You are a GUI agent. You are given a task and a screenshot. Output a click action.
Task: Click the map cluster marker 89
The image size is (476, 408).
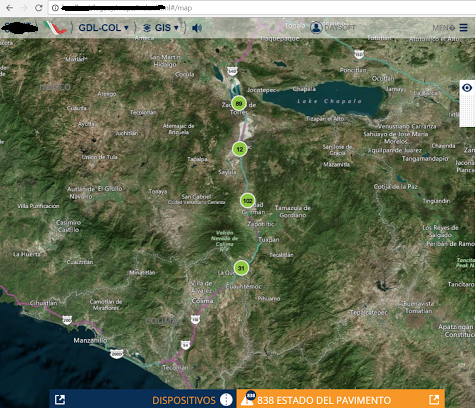tap(239, 103)
